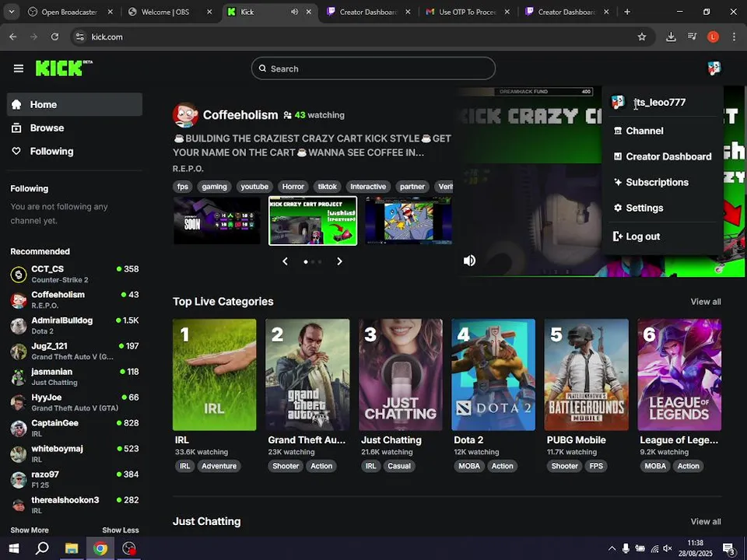Click View all for Just Chatting
The image size is (747, 560).
point(706,521)
